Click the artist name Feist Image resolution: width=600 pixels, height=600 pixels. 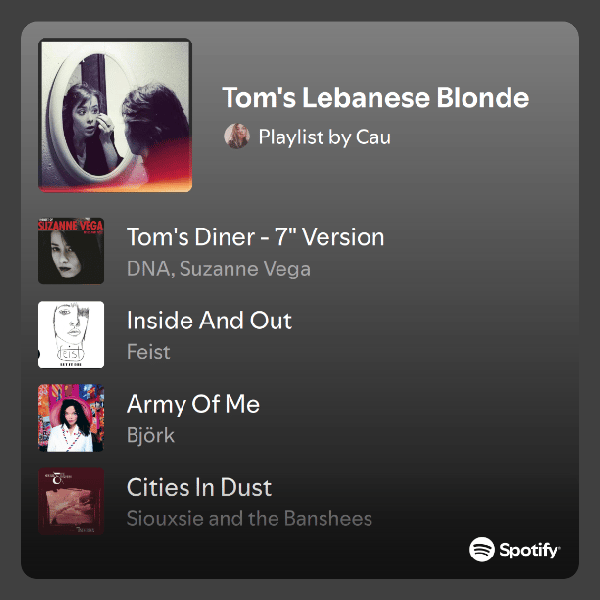coord(148,352)
